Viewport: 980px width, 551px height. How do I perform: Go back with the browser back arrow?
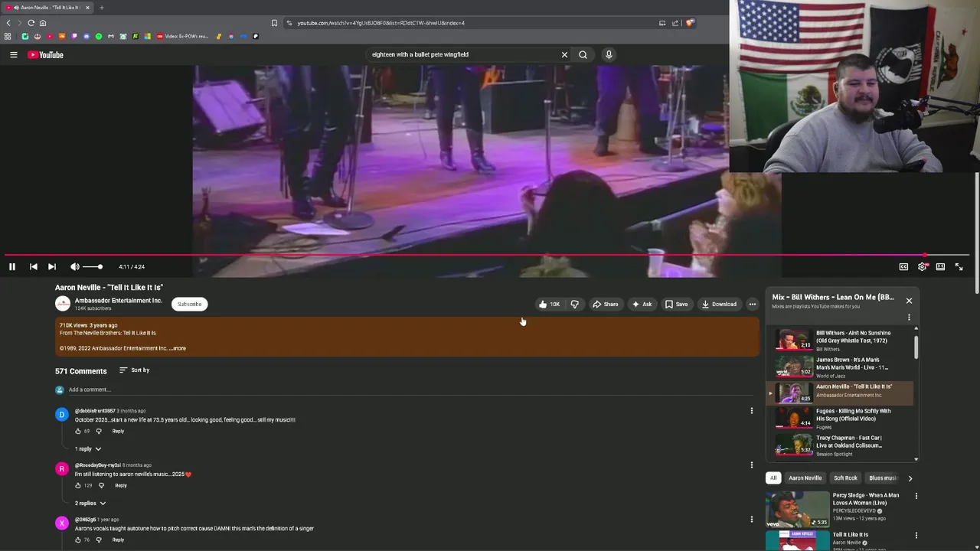coord(8,23)
